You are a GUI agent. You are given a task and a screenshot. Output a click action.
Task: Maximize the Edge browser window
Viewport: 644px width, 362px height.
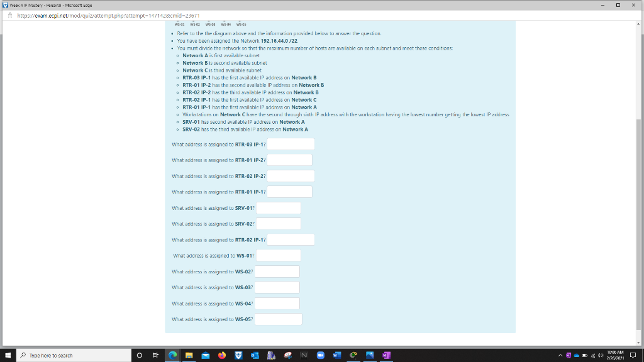pyautogui.click(x=618, y=5)
